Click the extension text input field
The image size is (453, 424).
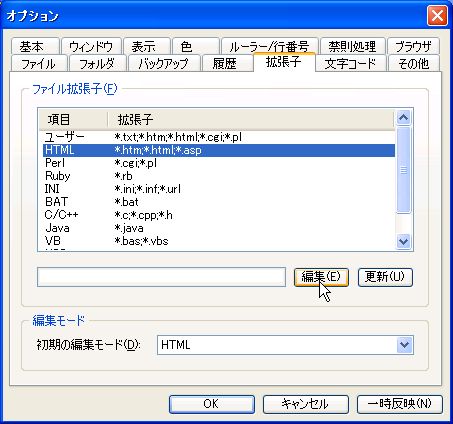[161, 277]
